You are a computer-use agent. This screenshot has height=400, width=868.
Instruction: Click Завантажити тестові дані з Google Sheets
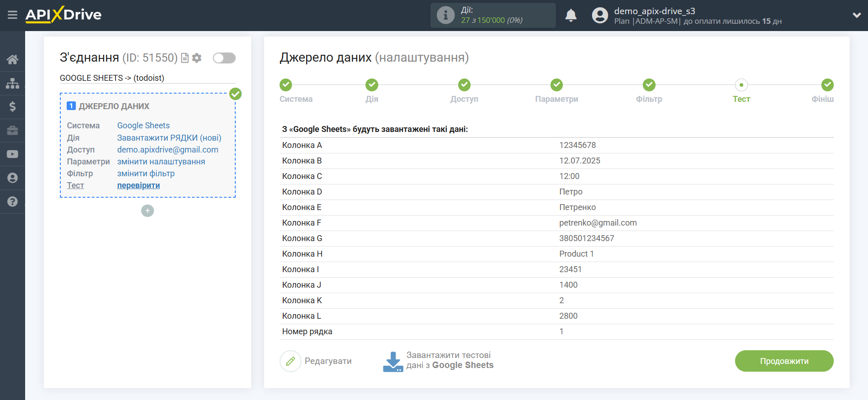point(450,360)
